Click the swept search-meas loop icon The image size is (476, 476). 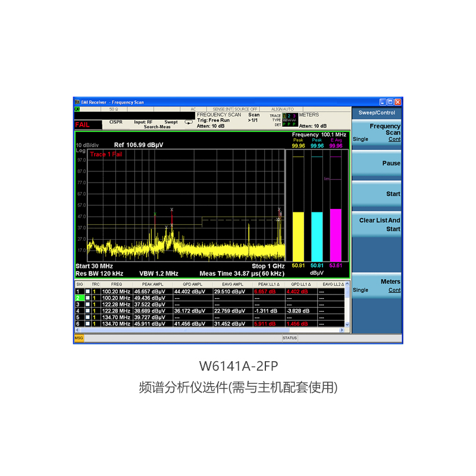(189, 123)
